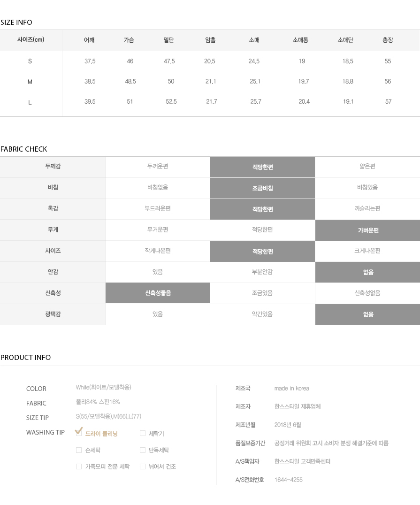Click the PRODUCT INFO heading
Viewport: 420px width, 505px height.
pyautogui.click(x=25, y=358)
